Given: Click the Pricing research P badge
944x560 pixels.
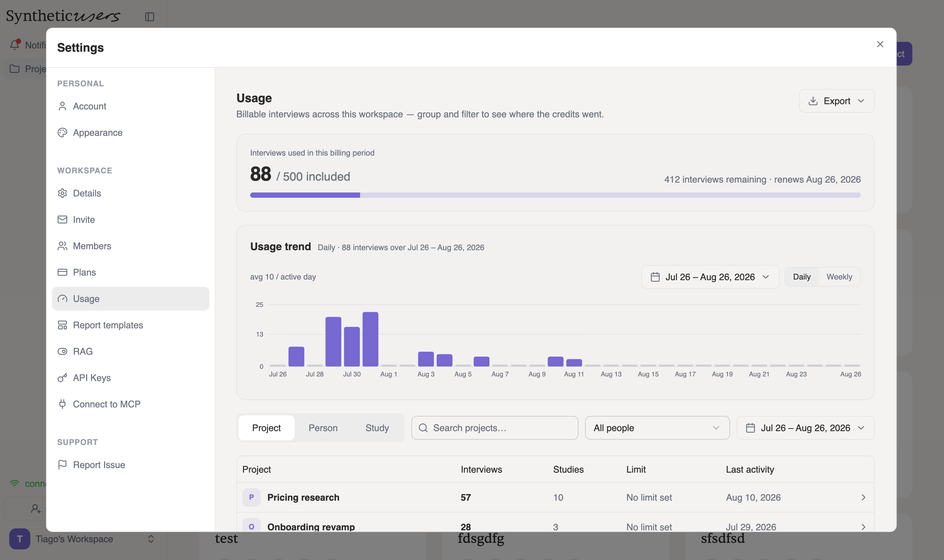Looking at the screenshot, I should (251, 497).
